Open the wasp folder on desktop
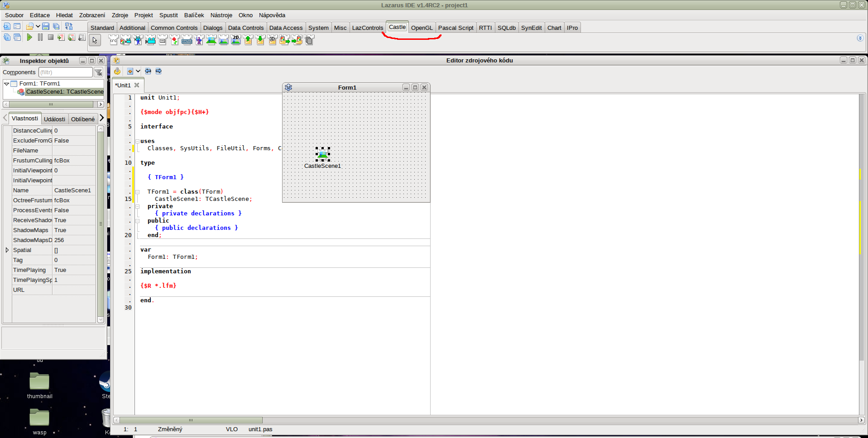This screenshot has height=438, width=868. click(x=39, y=422)
